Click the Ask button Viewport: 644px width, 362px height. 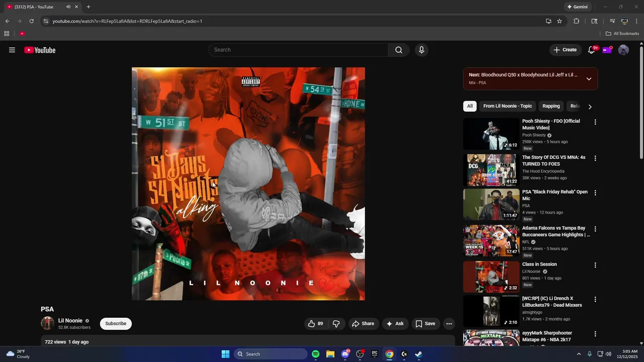[395, 324]
